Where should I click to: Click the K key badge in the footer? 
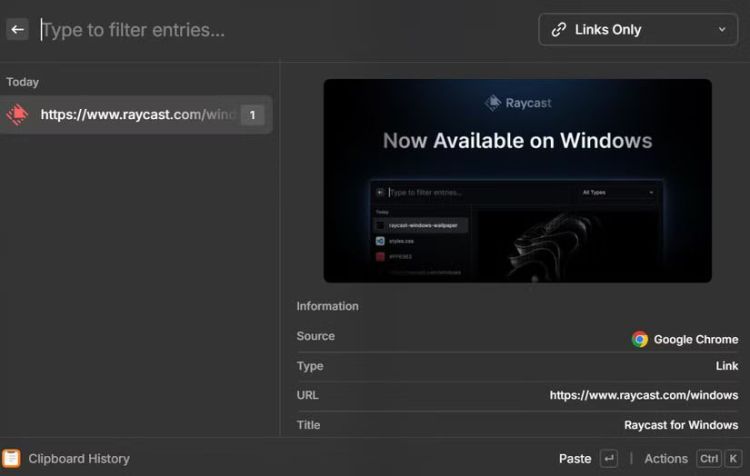coord(731,458)
